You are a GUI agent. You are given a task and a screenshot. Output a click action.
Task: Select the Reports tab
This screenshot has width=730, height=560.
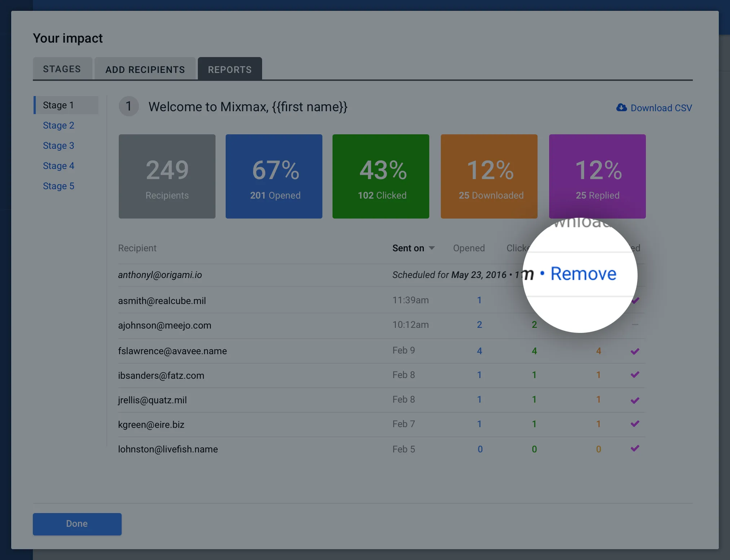[x=230, y=69]
